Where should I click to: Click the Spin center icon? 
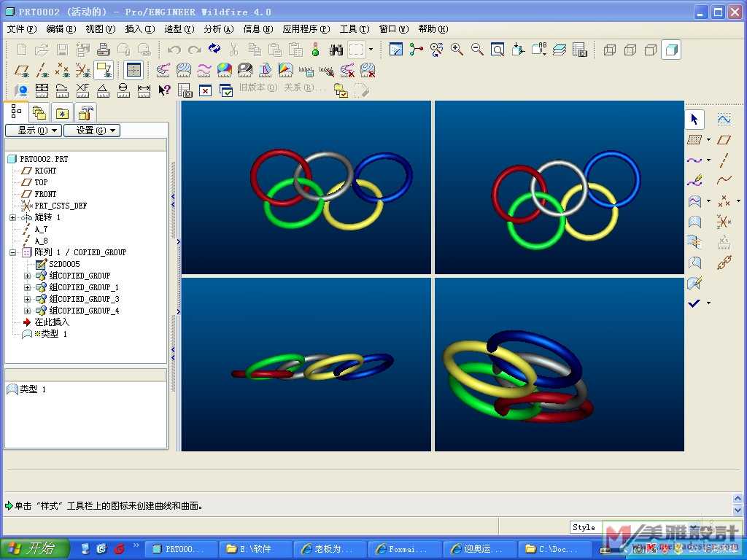tap(416, 50)
